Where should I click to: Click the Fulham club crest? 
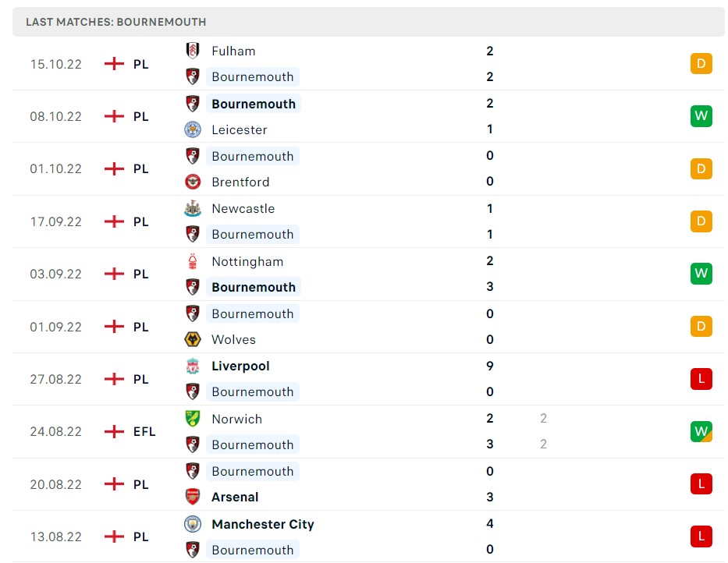(x=193, y=51)
